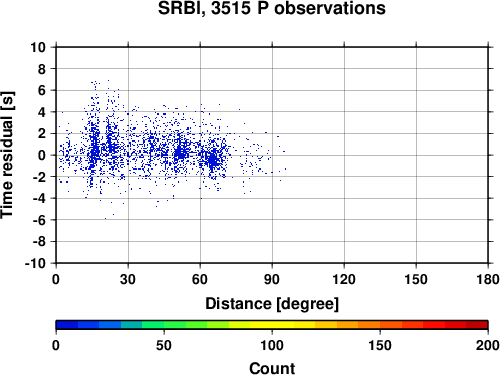The image size is (500, 375).
Task: Click the y-axis tick label -4
Action: tap(39, 199)
